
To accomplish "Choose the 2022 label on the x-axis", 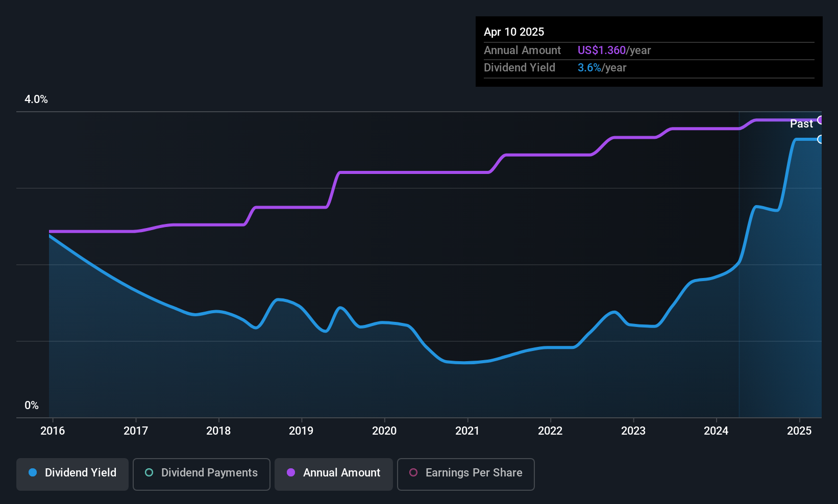I will click(x=550, y=431).
